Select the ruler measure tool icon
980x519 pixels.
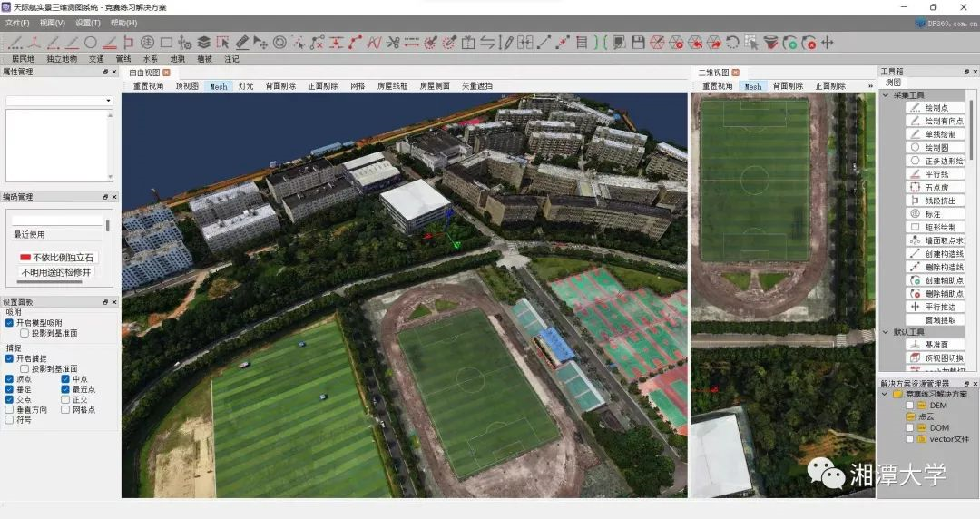[242, 42]
